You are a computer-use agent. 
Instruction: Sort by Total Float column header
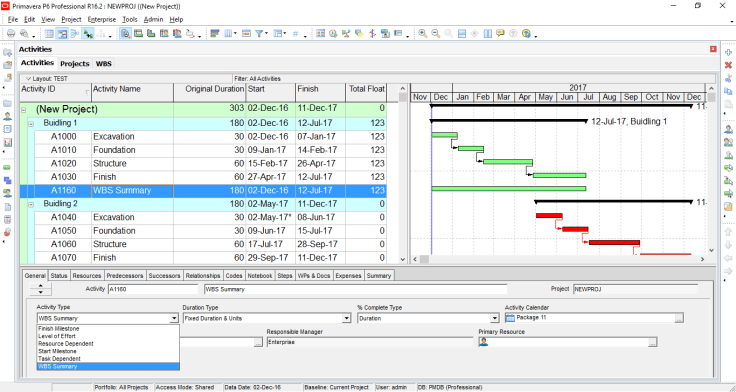point(366,92)
